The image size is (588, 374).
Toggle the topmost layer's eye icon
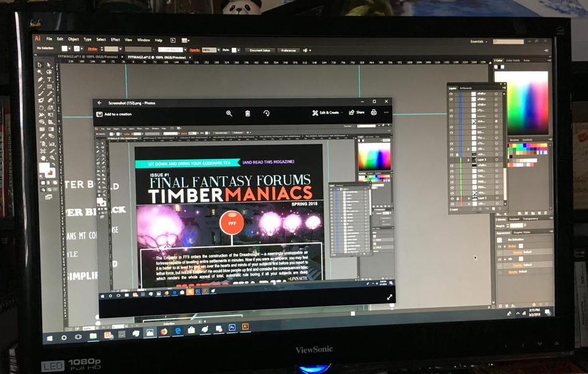[451, 93]
